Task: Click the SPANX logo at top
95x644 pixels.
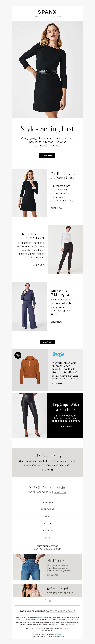Action: click(47, 12)
